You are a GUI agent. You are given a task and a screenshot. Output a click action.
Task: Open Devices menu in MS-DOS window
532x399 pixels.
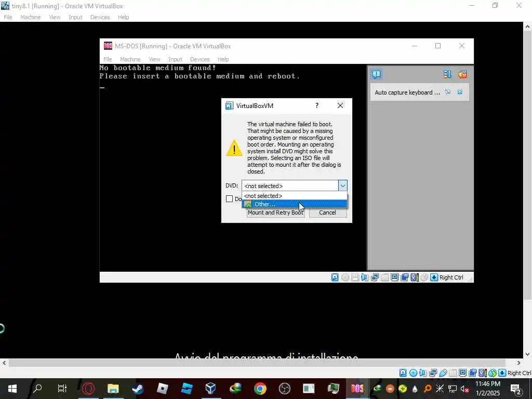coord(199,59)
